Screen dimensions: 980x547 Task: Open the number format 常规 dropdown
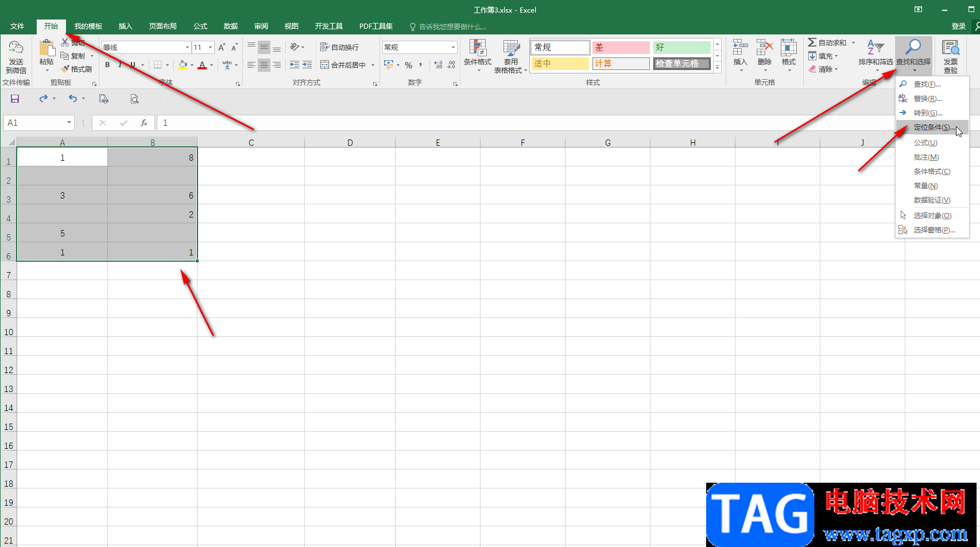pos(453,47)
